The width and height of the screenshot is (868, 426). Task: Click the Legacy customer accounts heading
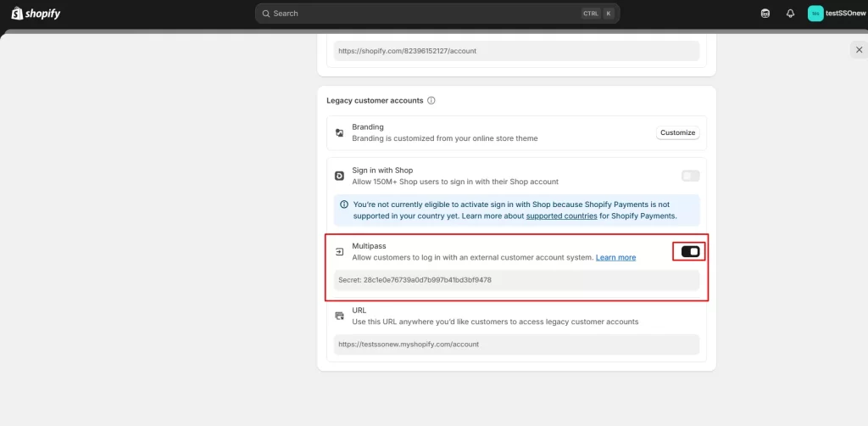pos(375,101)
